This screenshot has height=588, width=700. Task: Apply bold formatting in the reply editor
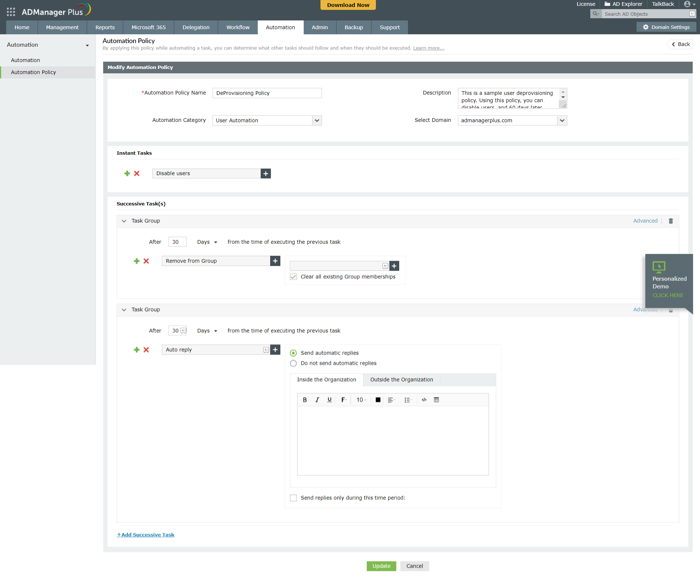(305, 400)
